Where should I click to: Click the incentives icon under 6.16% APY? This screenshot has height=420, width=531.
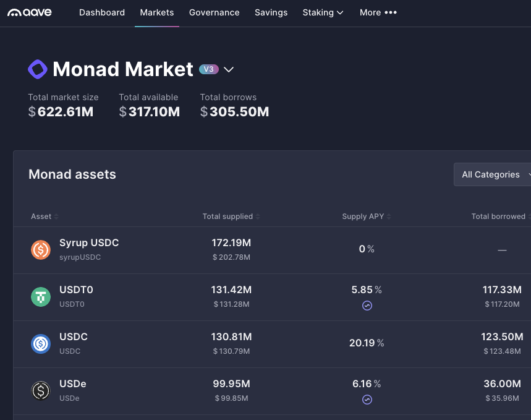367,400
